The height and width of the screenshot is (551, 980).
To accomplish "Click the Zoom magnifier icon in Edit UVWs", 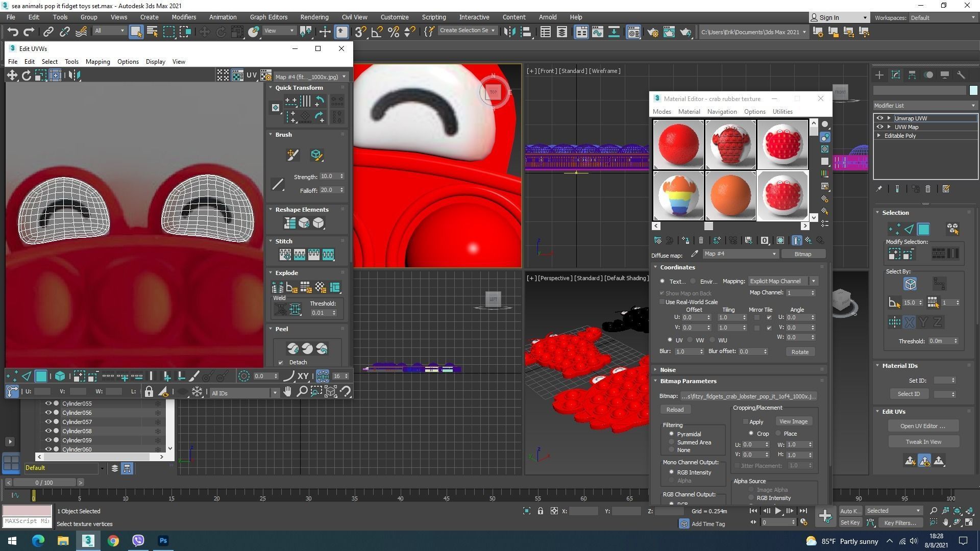I will coord(302,392).
